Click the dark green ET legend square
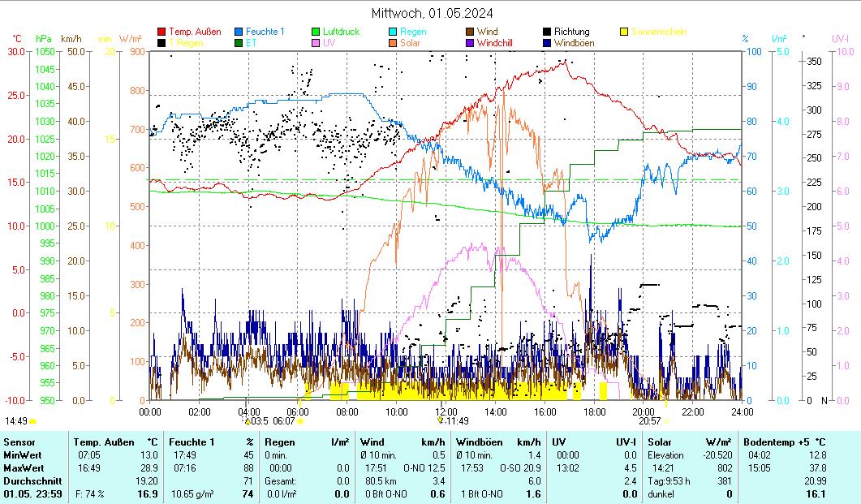Screen dimensions: 861x504 [239, 43]
